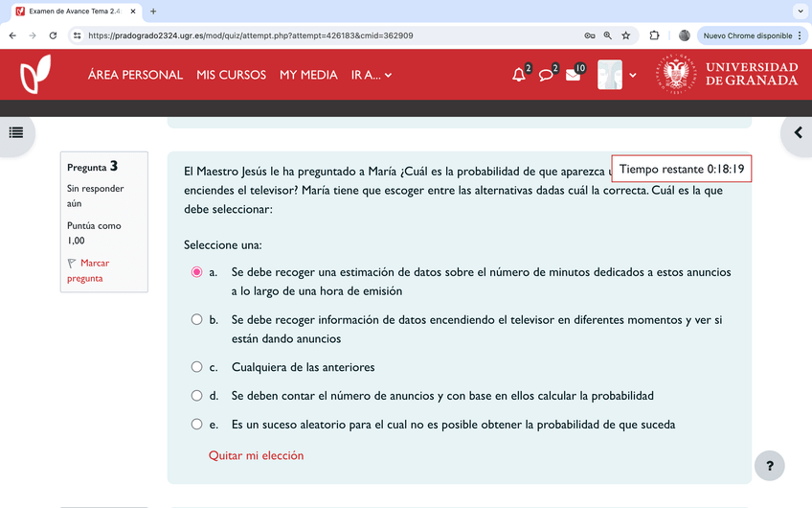Select answer option b about encendiendo el televisor

pyautogui.click(x=197, y=319)
